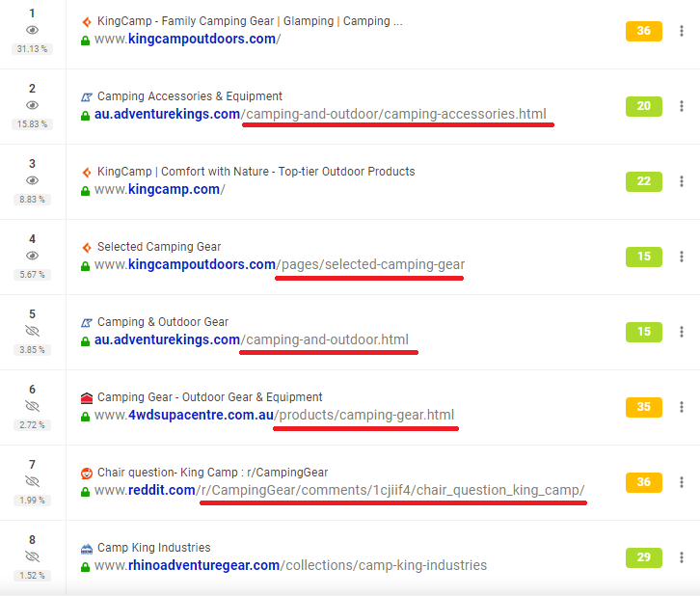Click title 'Camping & Outdoor Gear'
The width and height of the screenshot is (700, 596).
coord(163,322)
